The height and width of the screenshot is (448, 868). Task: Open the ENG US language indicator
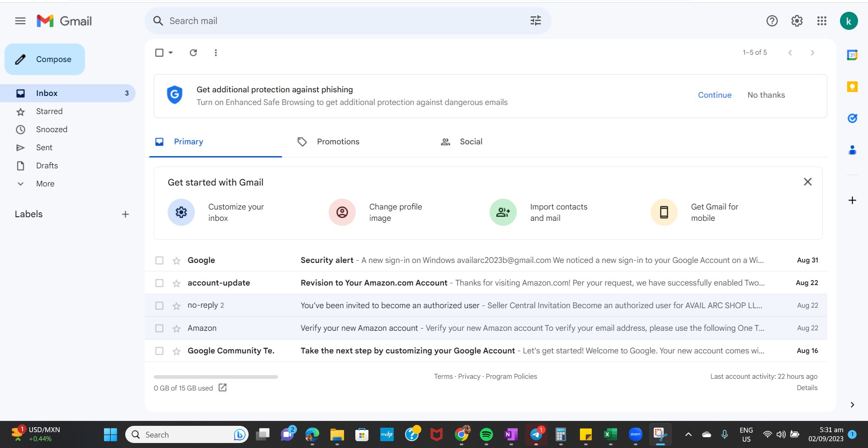click(746, 435)
